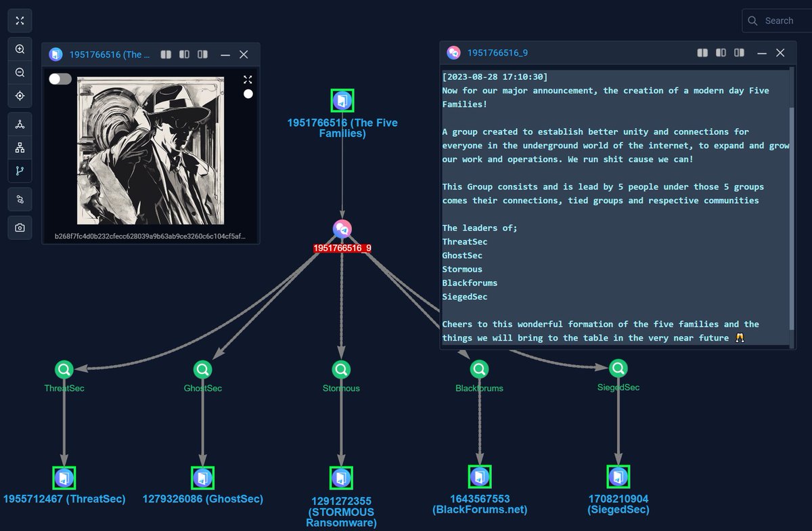Click the Search input field
The image size is (812, 531).
pos(777,21)
